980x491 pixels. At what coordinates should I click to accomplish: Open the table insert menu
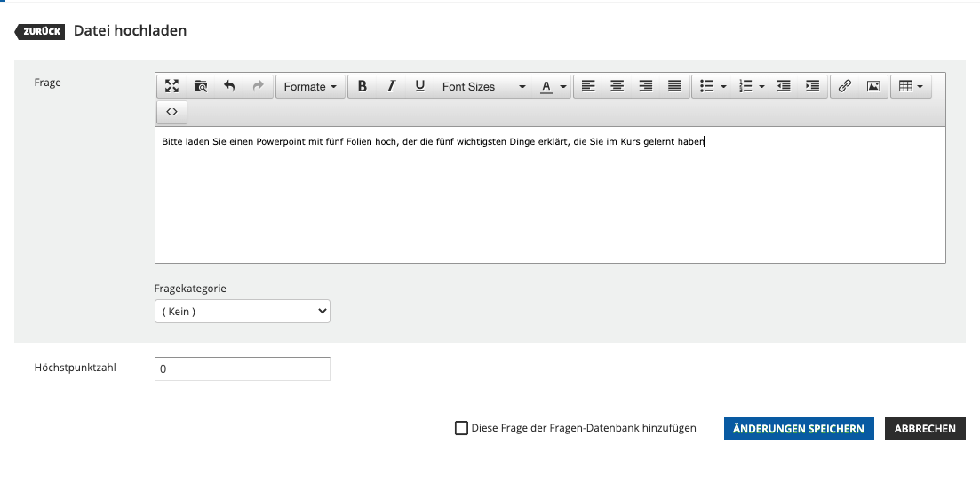coord(911,86)
